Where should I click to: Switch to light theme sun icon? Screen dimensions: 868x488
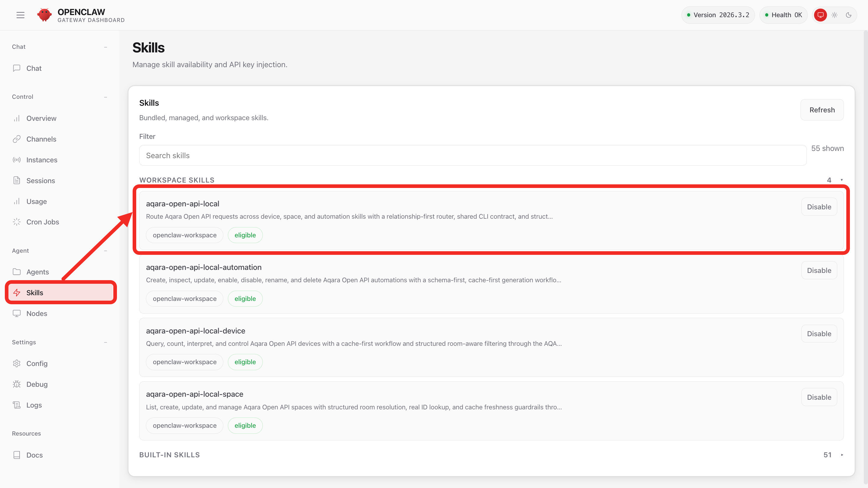pyautogui.click(x=834, y=15)
